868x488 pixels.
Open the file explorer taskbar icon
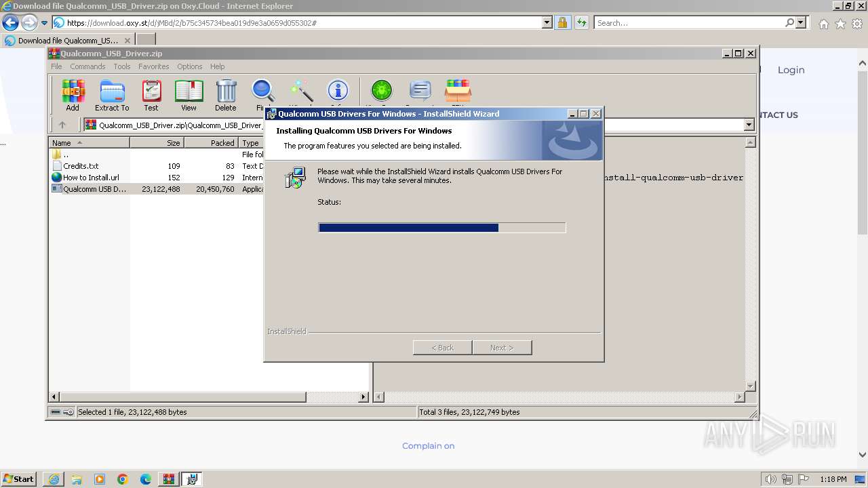click(77, 479)
